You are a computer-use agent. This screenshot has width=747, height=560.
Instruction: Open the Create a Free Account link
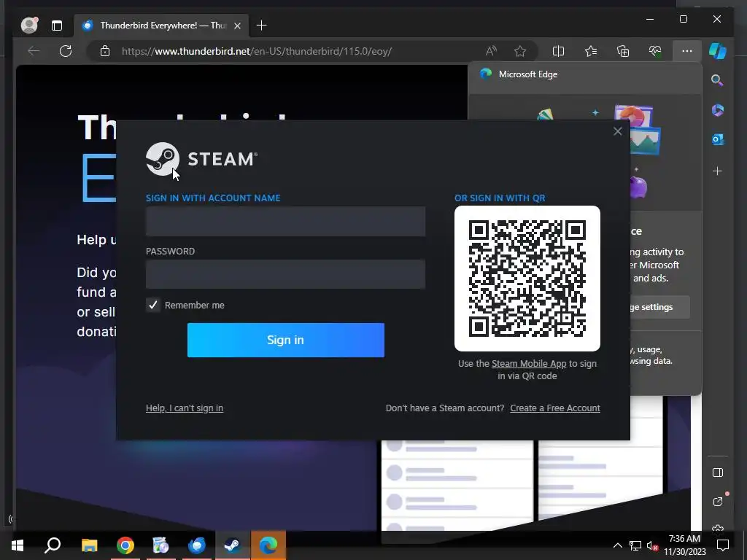pyautogui.click(x=555, y=408)
